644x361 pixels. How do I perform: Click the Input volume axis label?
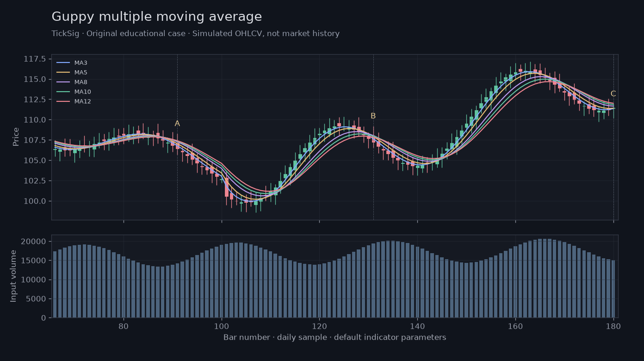[13, 276]
